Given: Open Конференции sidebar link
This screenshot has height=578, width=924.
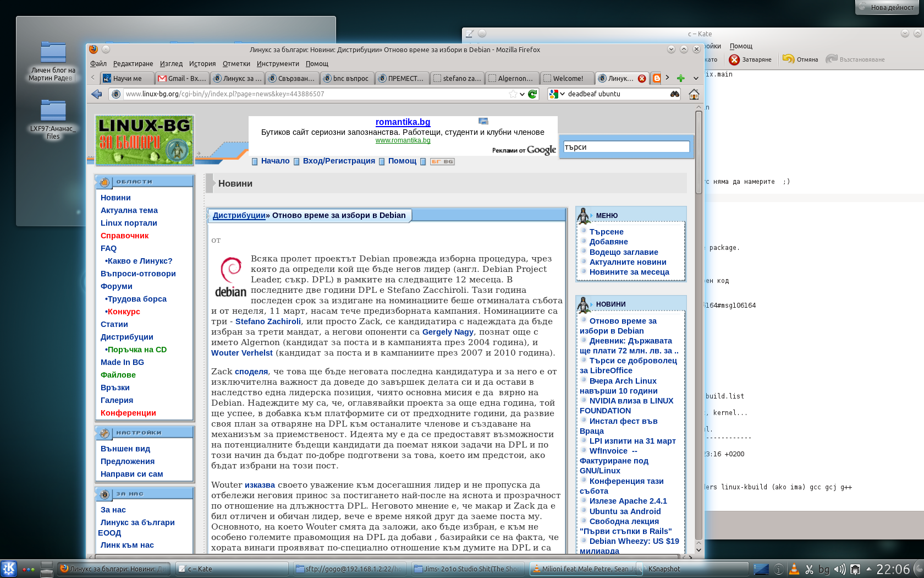Looking at the screenshot, I should click(x=128, y=413).
